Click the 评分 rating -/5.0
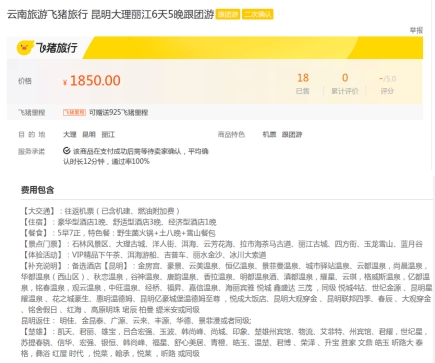This screenshot has width=435, height=363. (x=387, y=84)
